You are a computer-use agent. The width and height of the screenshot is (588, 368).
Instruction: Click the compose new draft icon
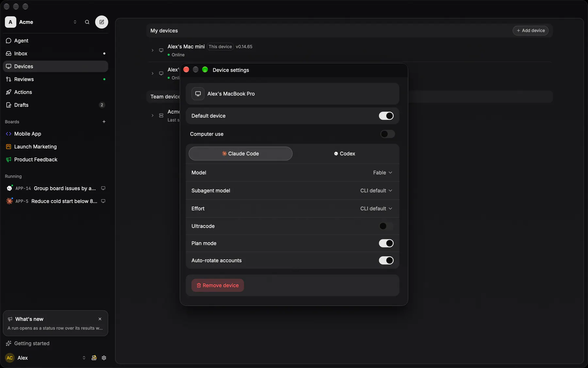tap(102, 22)
